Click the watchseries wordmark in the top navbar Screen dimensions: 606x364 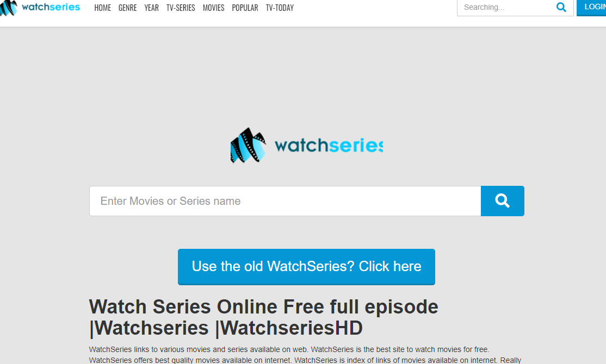(51, 7)
